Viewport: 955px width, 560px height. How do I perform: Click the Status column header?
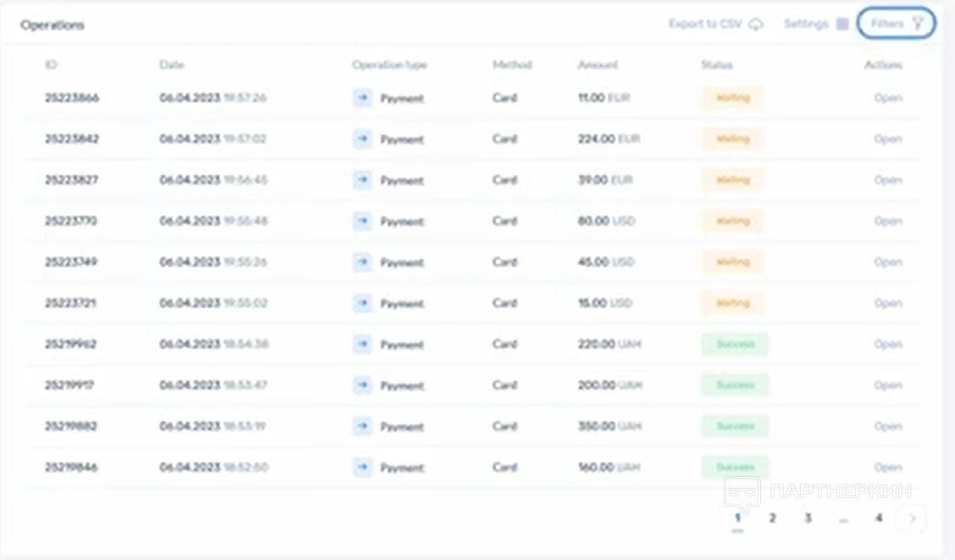click(717, 64)
